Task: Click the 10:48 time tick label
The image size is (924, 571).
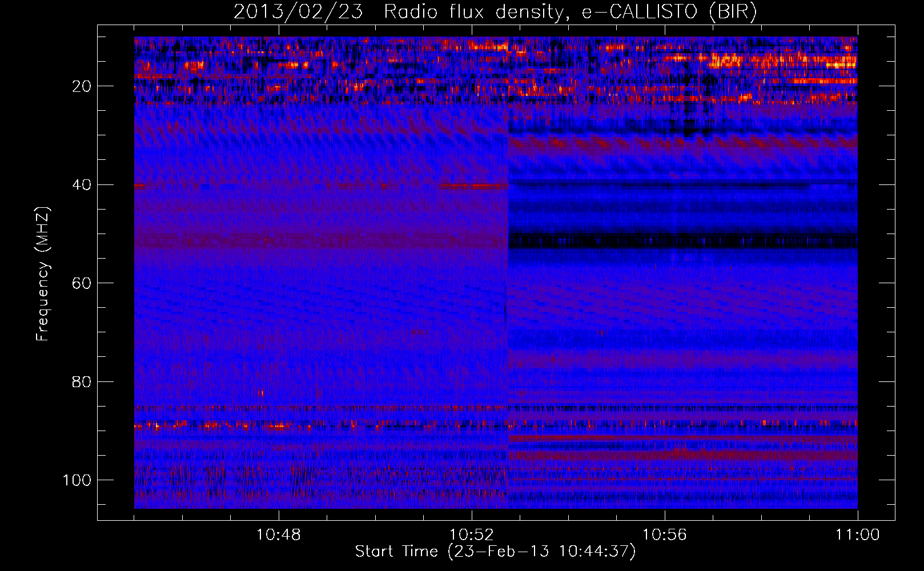Action: (x=279, y=535)
